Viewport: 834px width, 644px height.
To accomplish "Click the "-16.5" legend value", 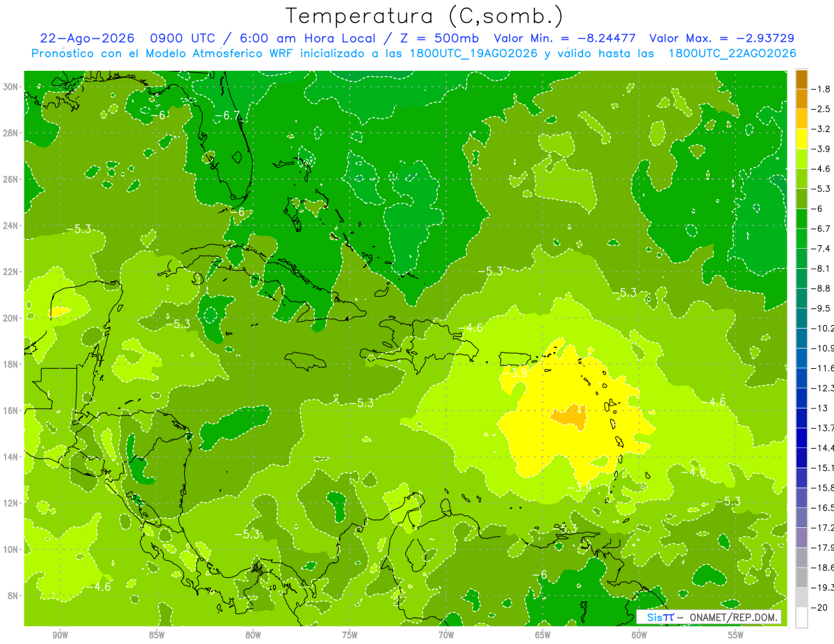I will click(x=824, y=508).
